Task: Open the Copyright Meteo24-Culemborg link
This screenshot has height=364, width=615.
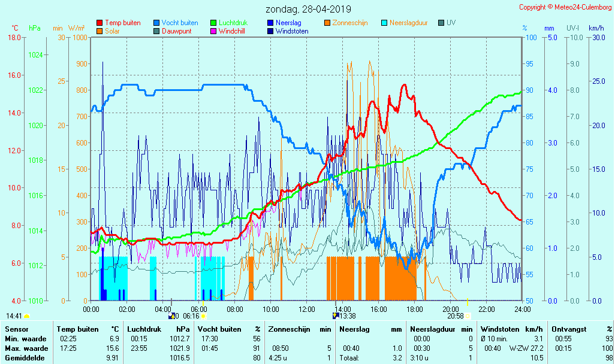Action: click(x=565, y=7)
